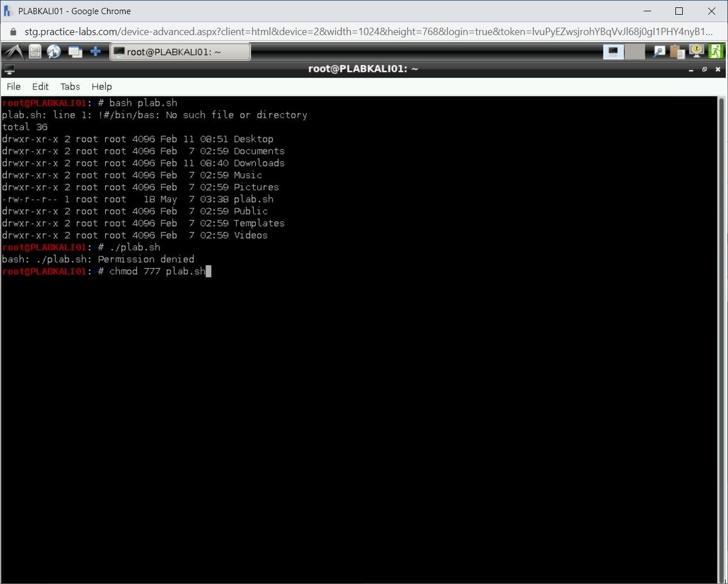This screenshot has width=728, height=584.
Task: Click the Chrome address bar URL
Action: click(x=368, y=32)
